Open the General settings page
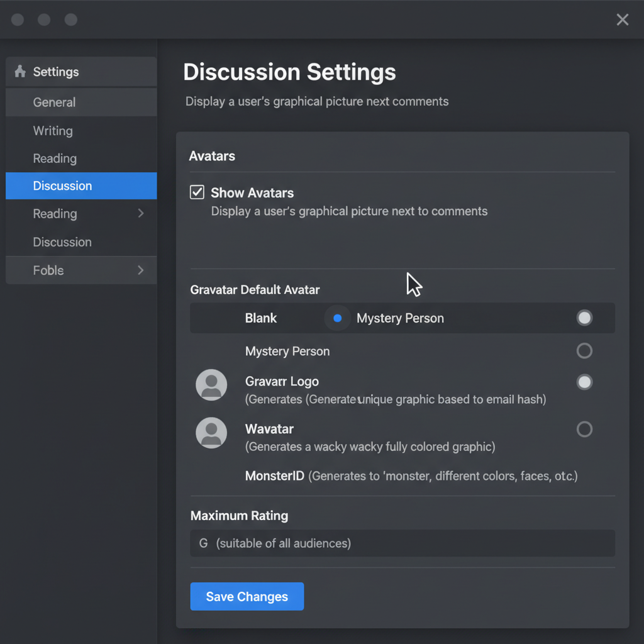 tap(55, 103)
